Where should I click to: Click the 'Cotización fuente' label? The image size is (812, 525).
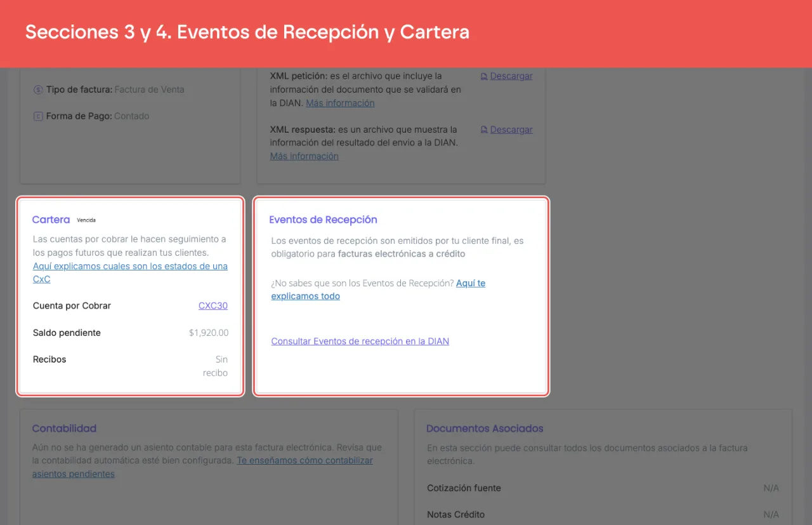[464, 488]
